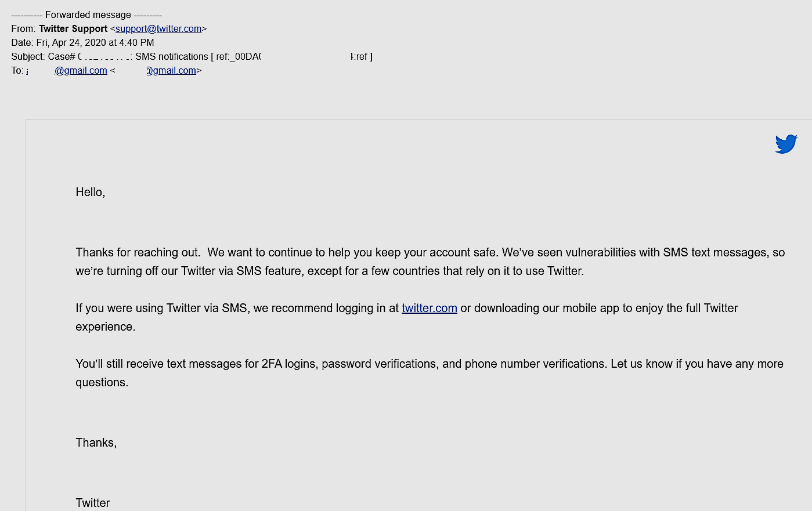
Task: Click the Twitter signature at the bottom
Action: click(93, 503)
